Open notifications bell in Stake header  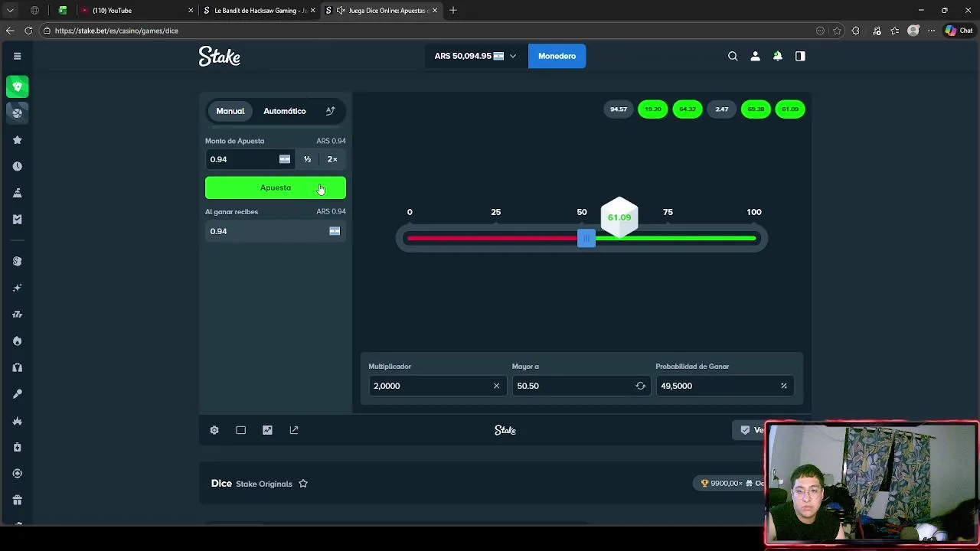point(777,56)
